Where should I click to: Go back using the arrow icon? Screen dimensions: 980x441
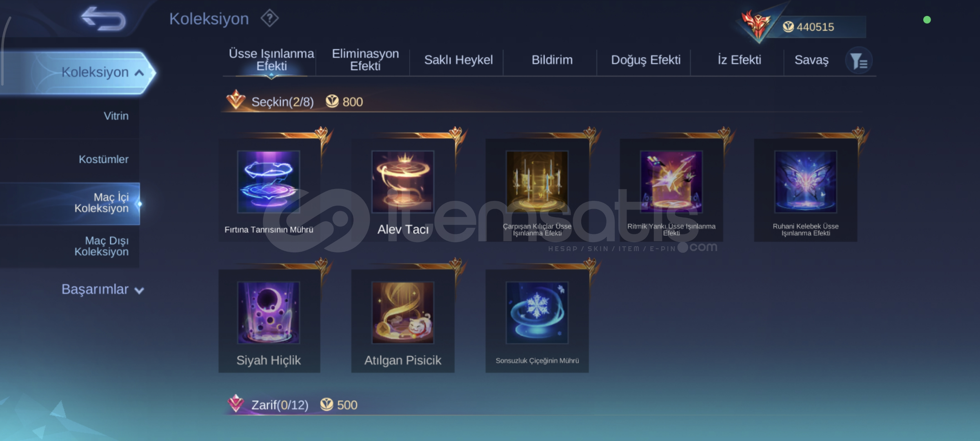click(104, 19)
